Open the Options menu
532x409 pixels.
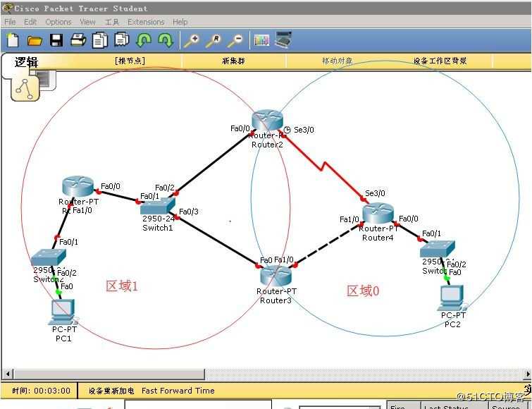[x=58, y=22]
